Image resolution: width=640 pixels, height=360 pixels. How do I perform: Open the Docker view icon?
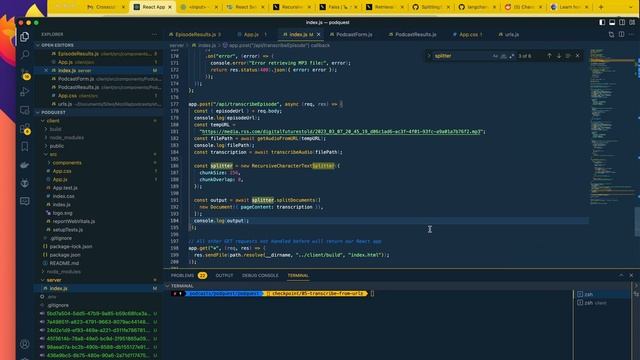[24, 164]
